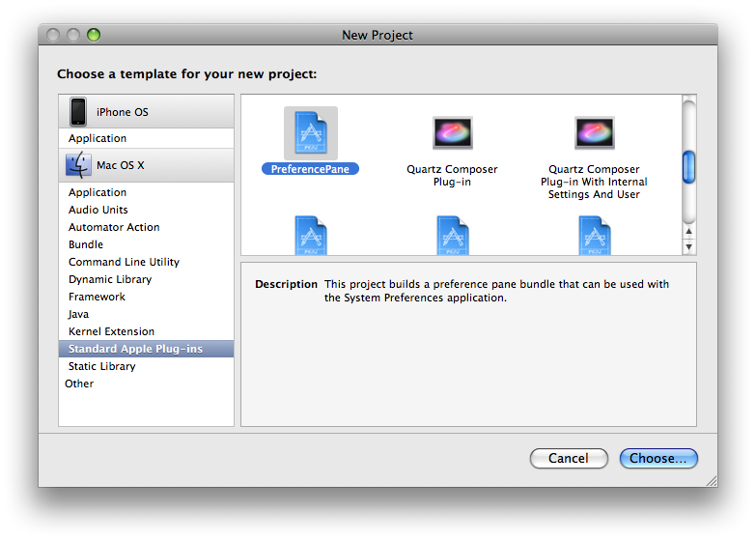Viewport: 756px width, 540px height.
Task: Click the Choose... button
Action: point(658,458)
